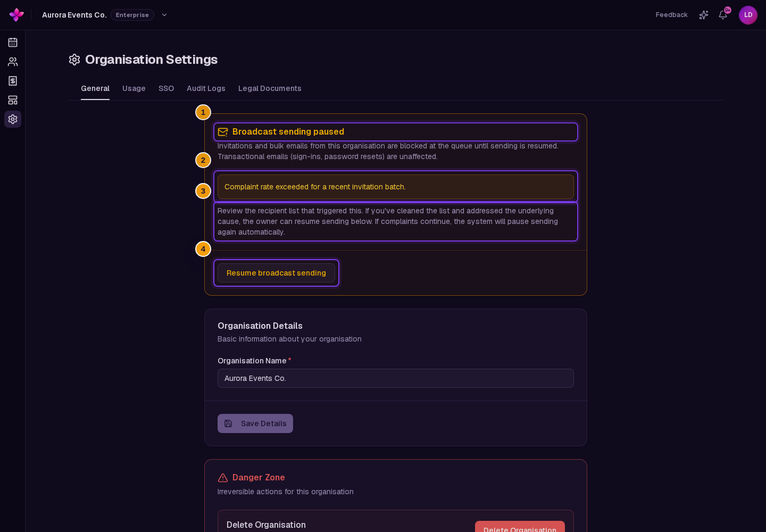Open the people icon in the sidebar
The image size is (766, 532).
[13, 62]
